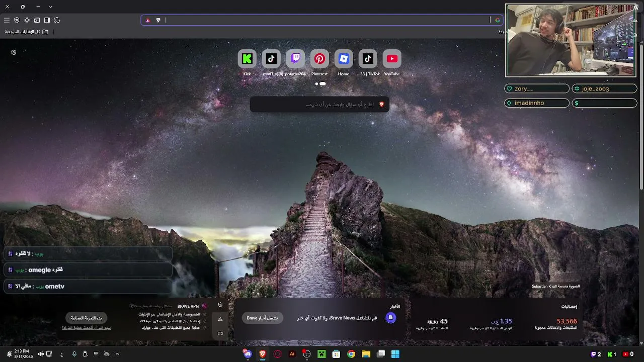The image size is (644, 362).
Task: Toggle the browser sidebar panel icon
Action: (x=47, y=20)
